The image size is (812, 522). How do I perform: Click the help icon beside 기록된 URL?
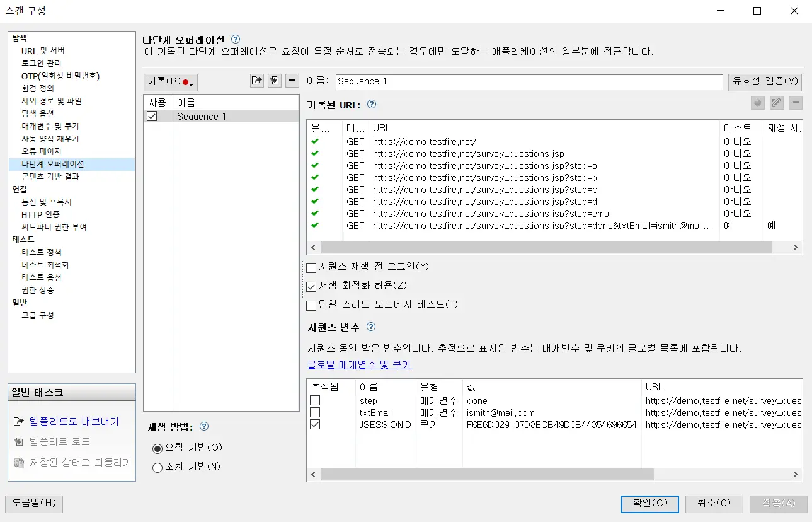(x=372, y=105)
